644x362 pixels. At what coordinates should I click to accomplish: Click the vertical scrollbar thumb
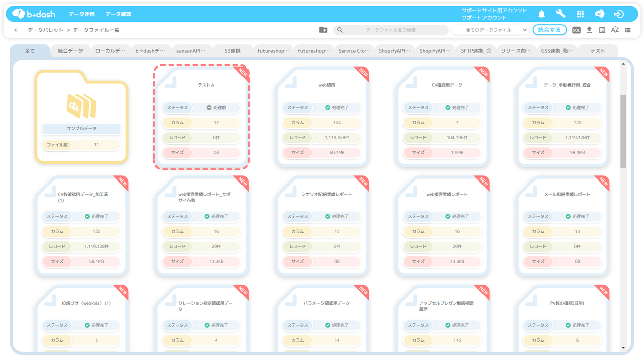point(623,131)
